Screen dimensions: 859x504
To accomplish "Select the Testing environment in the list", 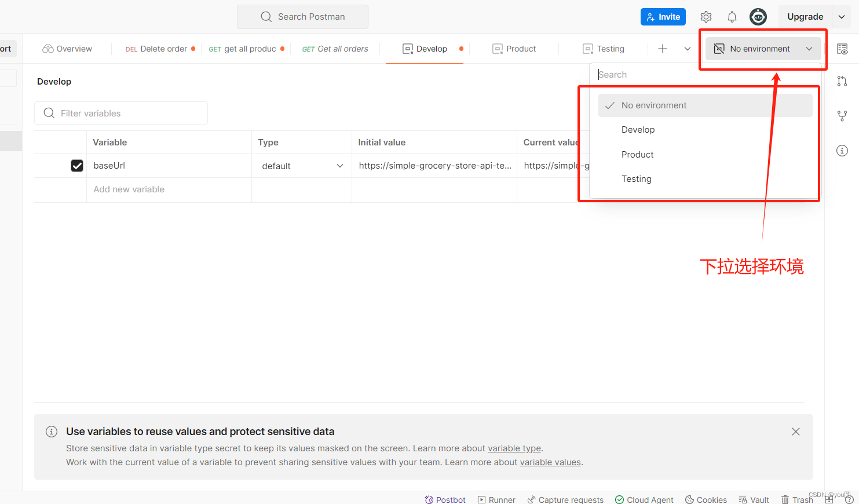I will (705, 179).
